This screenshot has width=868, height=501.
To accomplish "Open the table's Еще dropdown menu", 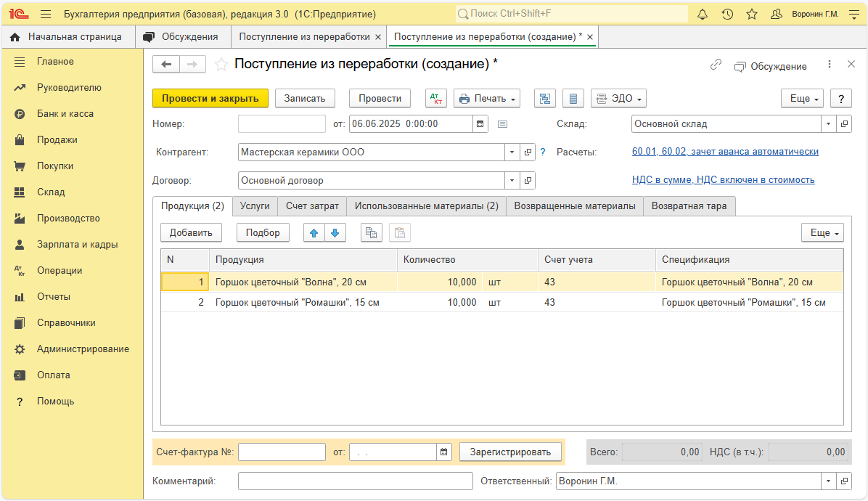I will point(822,233).
